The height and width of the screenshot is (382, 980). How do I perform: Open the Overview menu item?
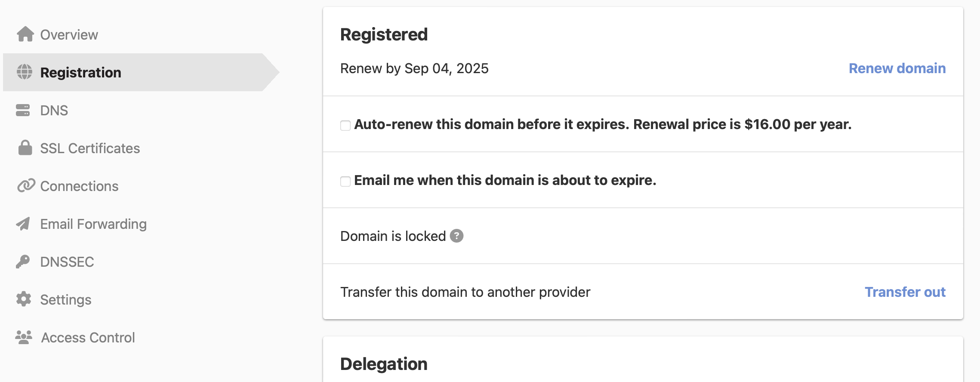[x=69, y=35]
